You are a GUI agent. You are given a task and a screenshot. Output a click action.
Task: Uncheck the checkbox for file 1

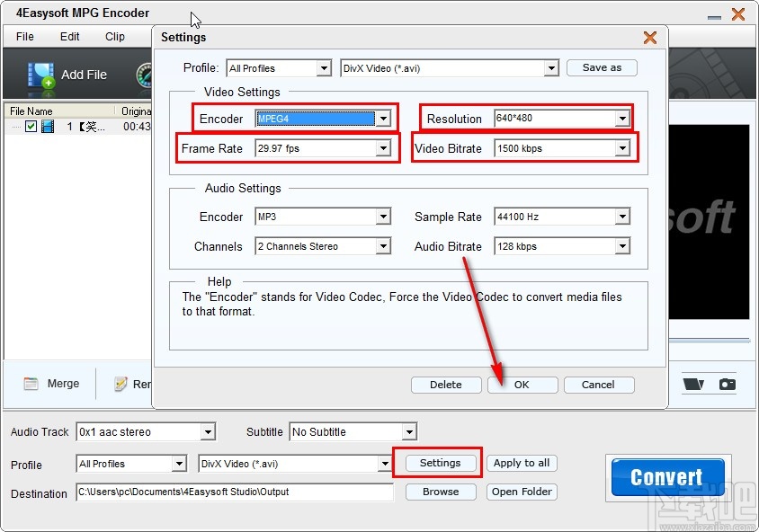tap(31, 127)
